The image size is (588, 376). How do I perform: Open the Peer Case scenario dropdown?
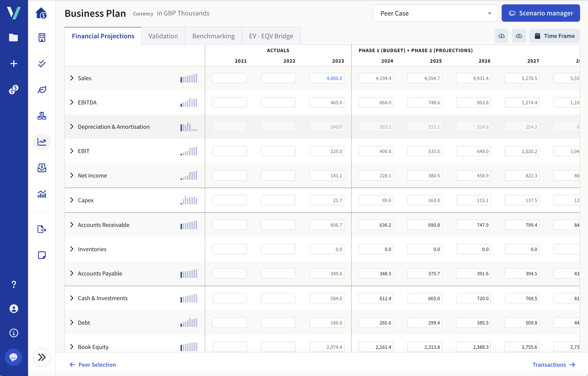435,13
